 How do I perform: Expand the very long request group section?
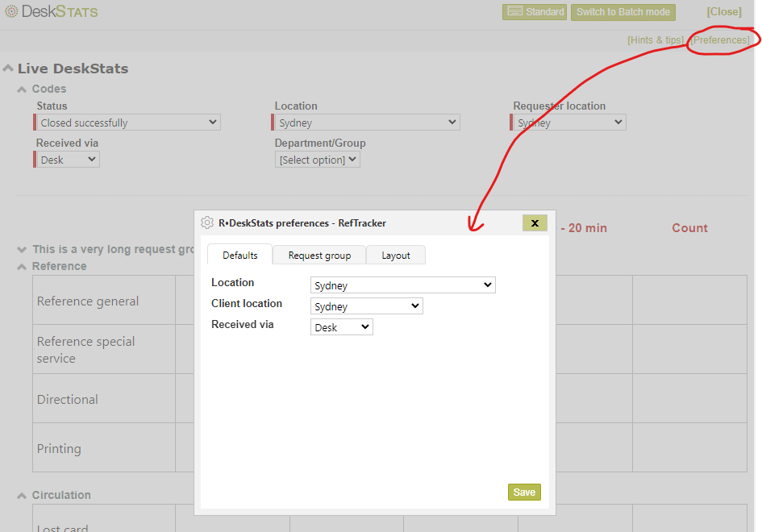click(x=22, y=250)
